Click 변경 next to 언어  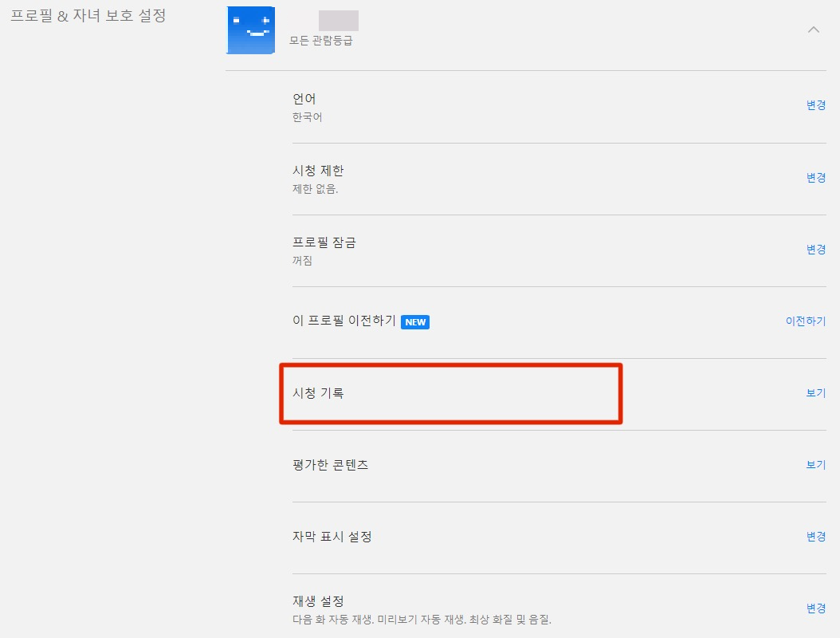814,105
